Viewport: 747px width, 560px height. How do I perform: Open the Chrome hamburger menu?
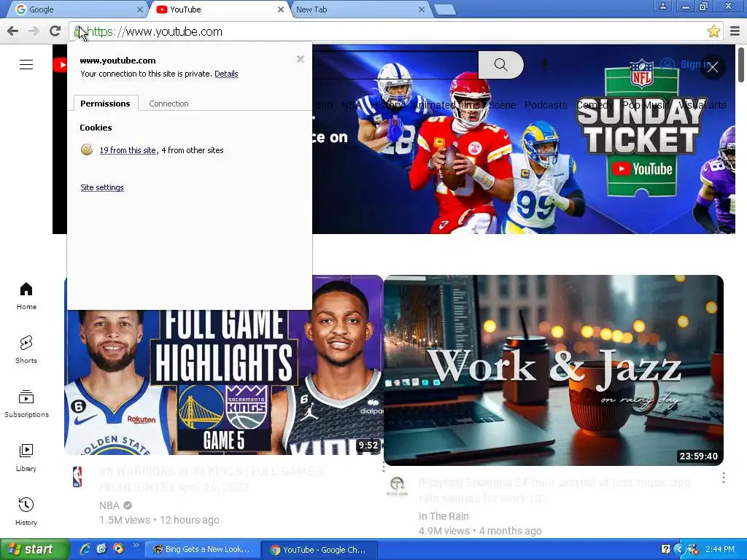[x=735, y=31]
